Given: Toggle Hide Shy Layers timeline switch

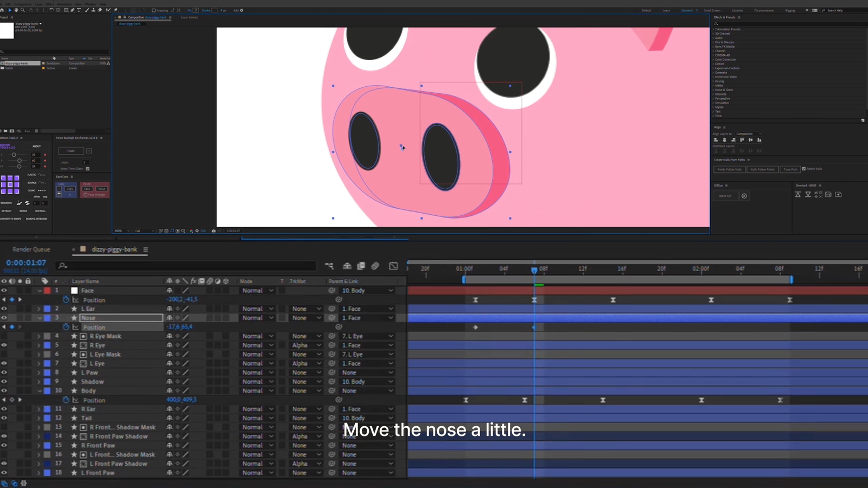Looking at the screenshot, I should [347, 266].
